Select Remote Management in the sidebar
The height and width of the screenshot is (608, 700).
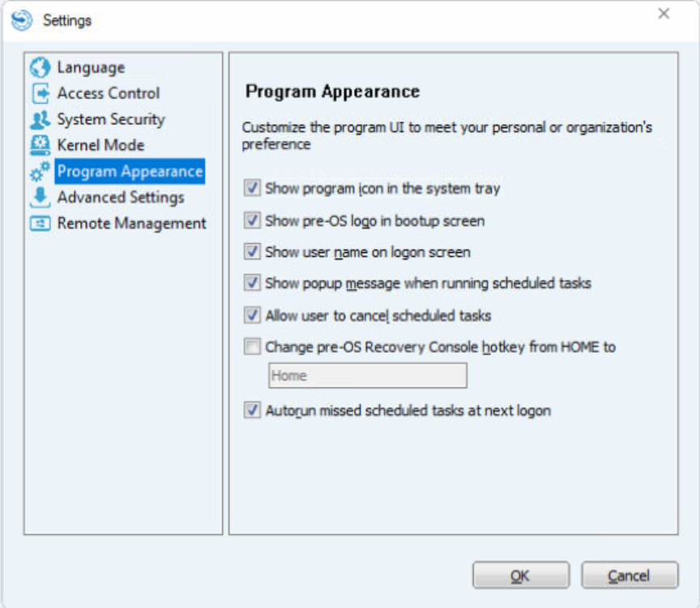[x=132, y=223]
